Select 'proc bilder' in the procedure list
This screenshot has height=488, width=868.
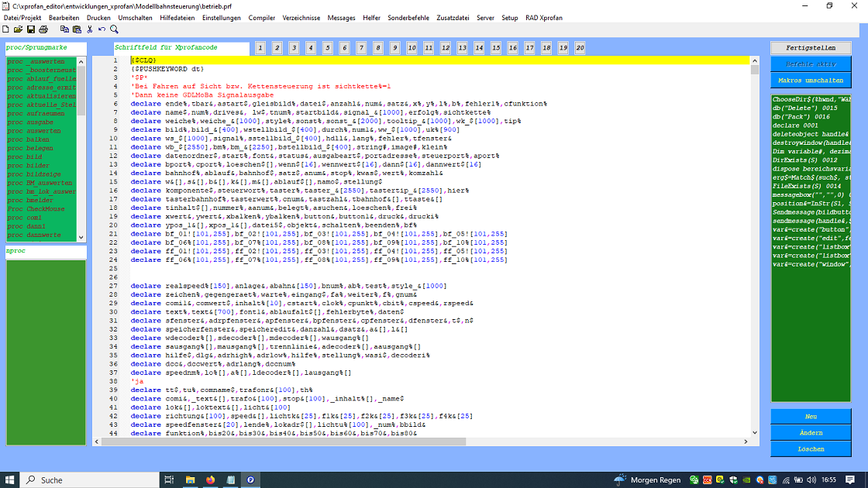pyautogui.click(x=42, y=166)
